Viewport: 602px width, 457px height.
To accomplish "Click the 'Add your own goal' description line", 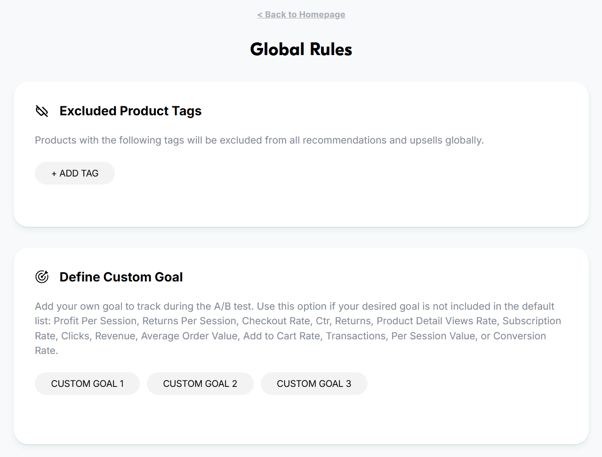I will [x=294, y=306].
